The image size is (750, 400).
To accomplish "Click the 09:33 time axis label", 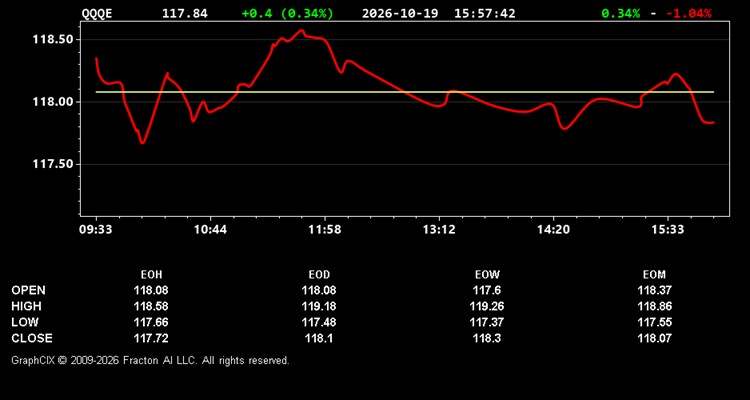I will pos(96,230).
